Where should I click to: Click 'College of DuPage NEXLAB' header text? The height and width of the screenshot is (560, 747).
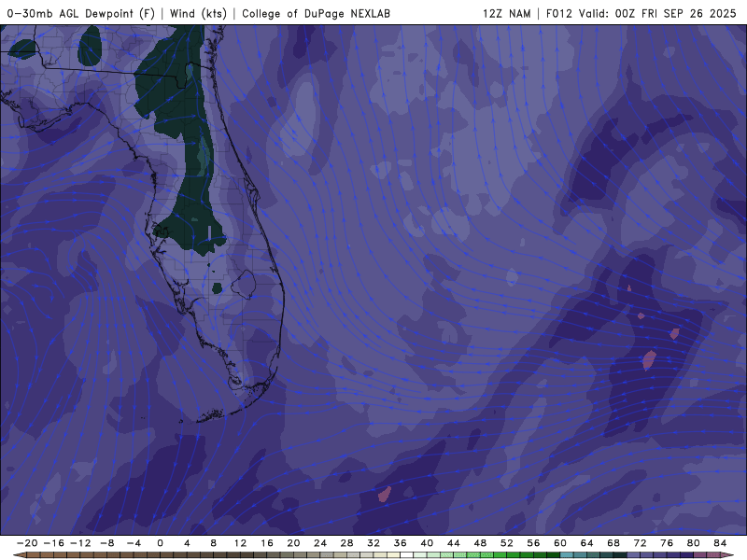tap(316, 13)
